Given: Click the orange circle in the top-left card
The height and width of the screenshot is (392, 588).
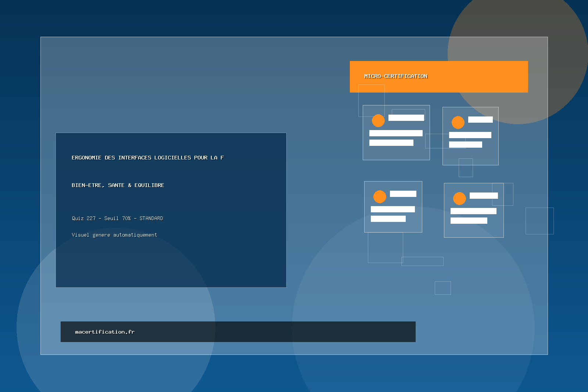Looking at the screenshot, I should click(x=378, y=121).
